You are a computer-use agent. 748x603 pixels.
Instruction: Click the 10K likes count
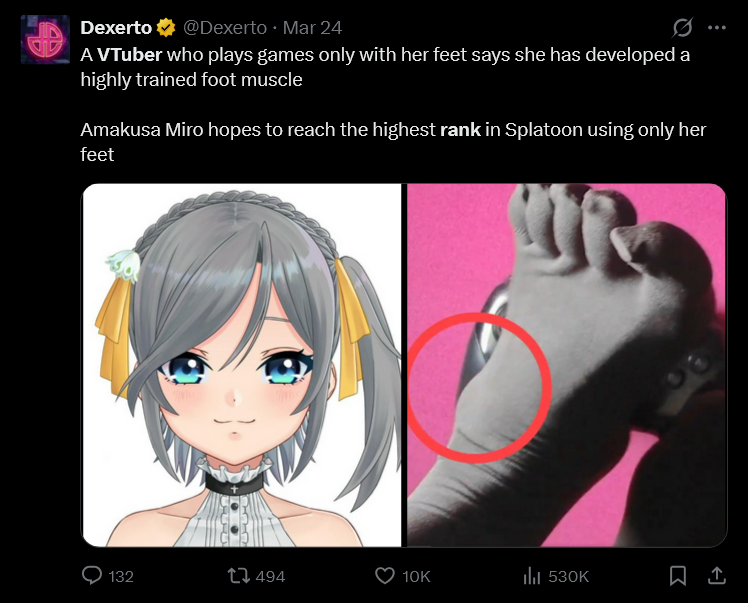coord(416,576)
